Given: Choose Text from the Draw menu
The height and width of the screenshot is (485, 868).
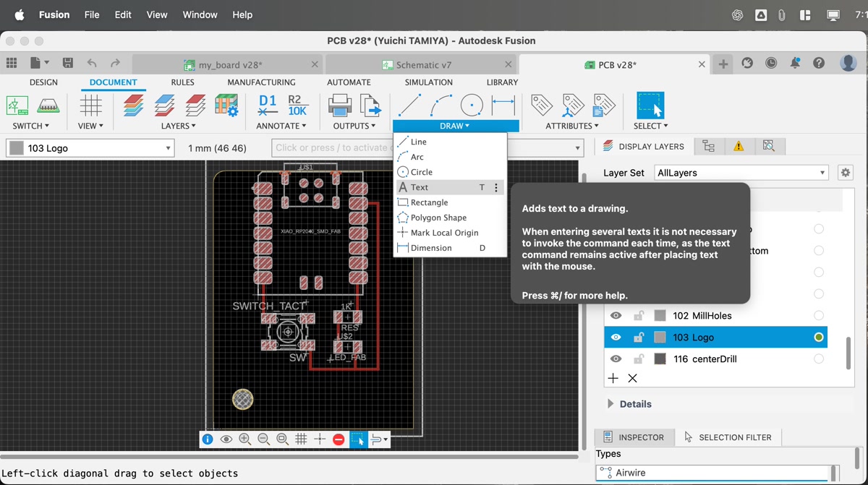Looking at the screenshot, I should click(420, 187).
